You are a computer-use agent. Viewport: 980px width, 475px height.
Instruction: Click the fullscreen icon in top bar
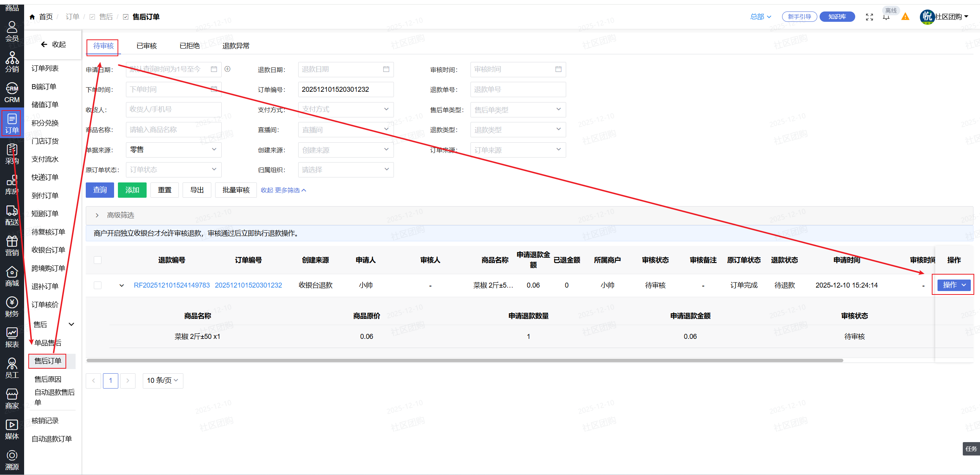(x=869, y=17)
